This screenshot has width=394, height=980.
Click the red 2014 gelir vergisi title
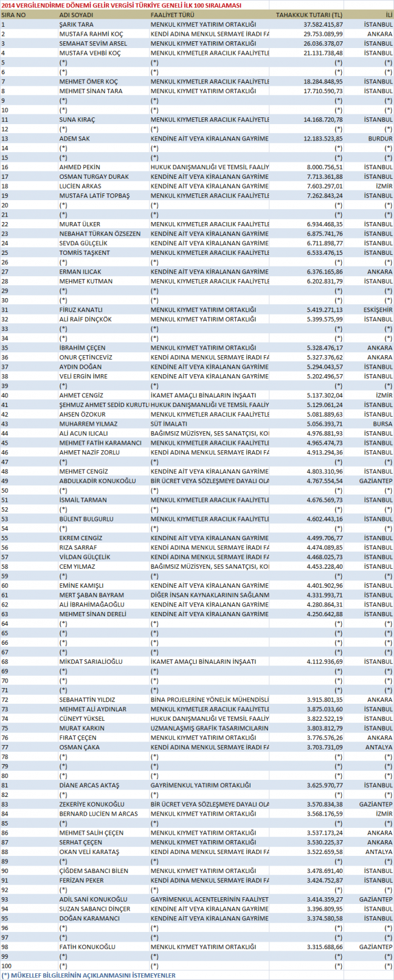pyautogui.click(x=121, y=5)
